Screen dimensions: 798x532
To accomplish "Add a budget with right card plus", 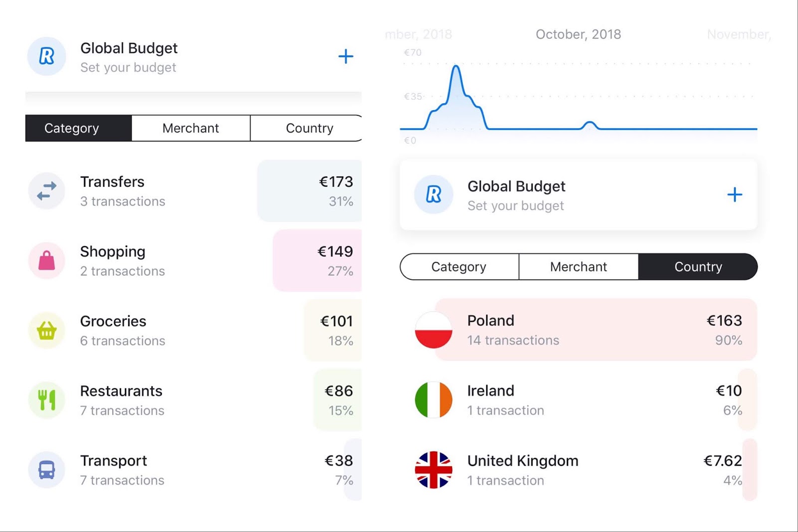I will [x=734, y=194].
